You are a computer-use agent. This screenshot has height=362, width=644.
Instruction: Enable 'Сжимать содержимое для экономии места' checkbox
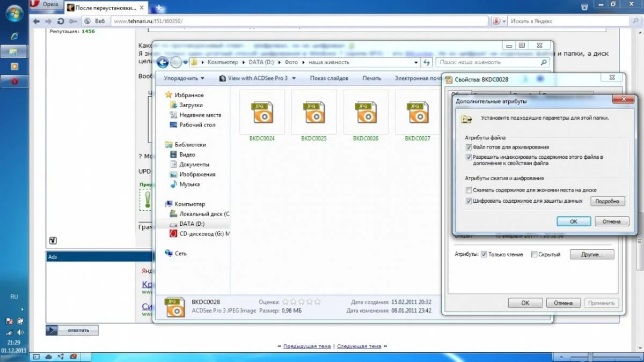[x=469, y=190]
